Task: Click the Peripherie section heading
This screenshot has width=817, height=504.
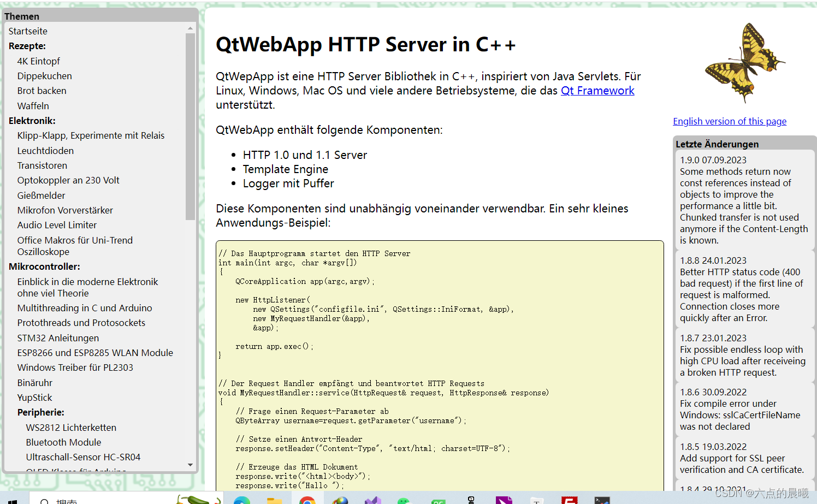Action: coord(40,412)
